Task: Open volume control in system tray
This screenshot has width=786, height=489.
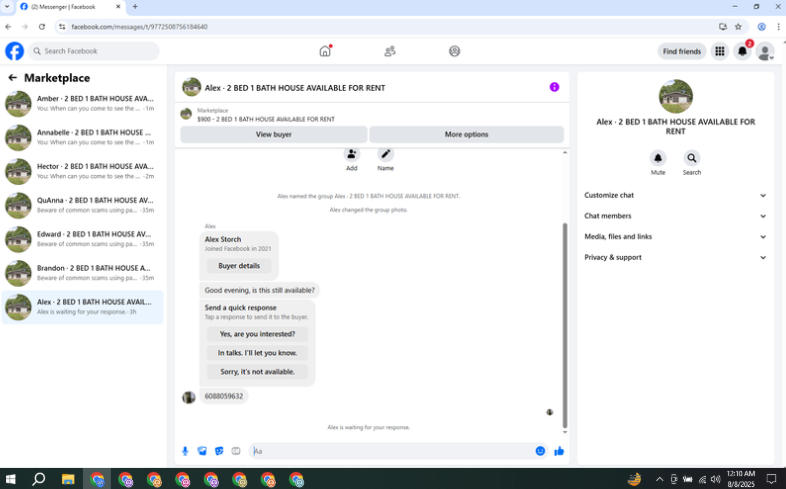Action: pos(715,479)
